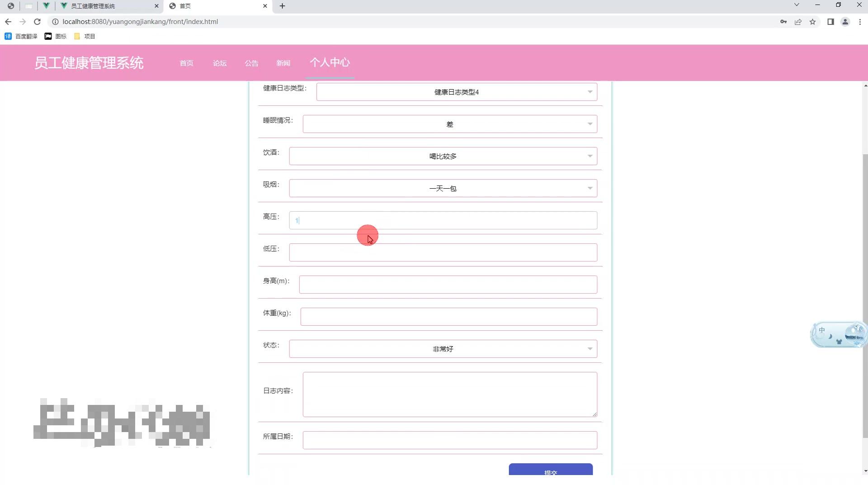Click the browser back arrow
The width and height of the screenshot is (868, 485).
click(x=8, y=21)
